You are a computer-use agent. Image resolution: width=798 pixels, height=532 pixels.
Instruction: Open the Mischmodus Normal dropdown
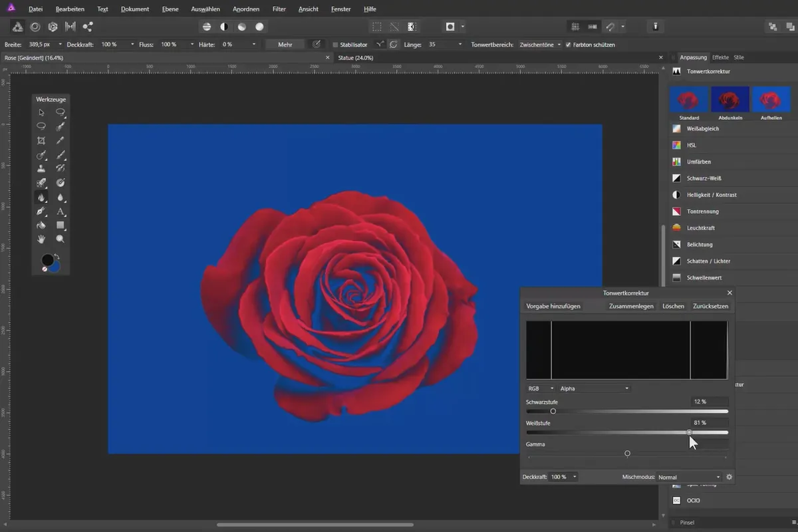[689, 477]
